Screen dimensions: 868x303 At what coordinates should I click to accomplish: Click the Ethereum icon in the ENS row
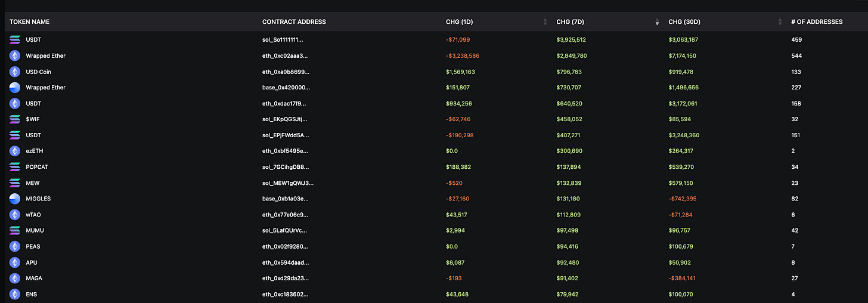coord(15,294)
